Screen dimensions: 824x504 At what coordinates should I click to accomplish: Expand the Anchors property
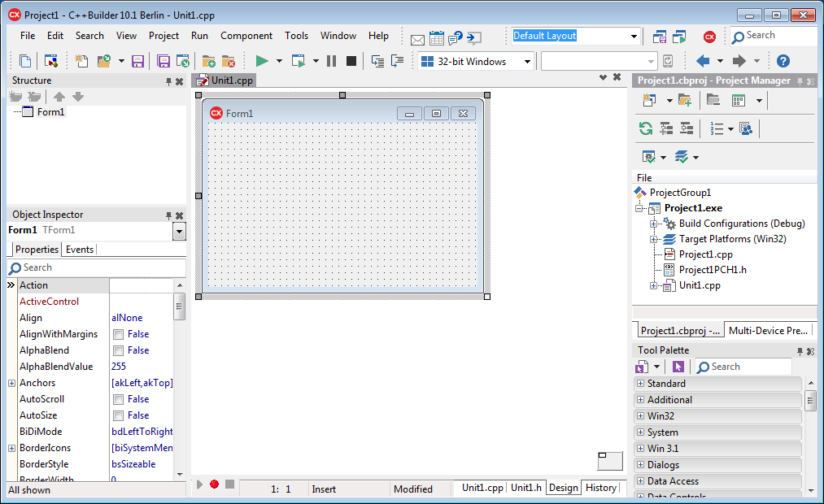[11, 383]
